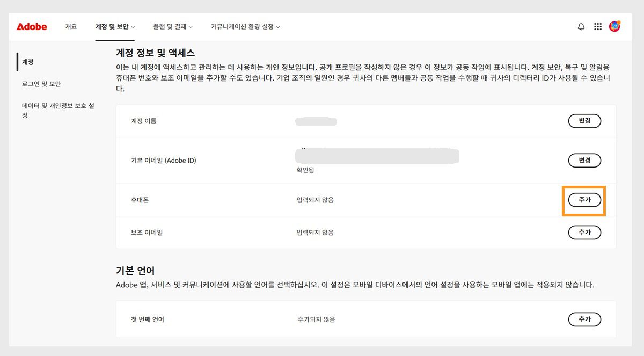Image resolution: width=644 pixels, height=356 pixels.
Task: Switch to the 개요 tab
Action: point(70,26)
